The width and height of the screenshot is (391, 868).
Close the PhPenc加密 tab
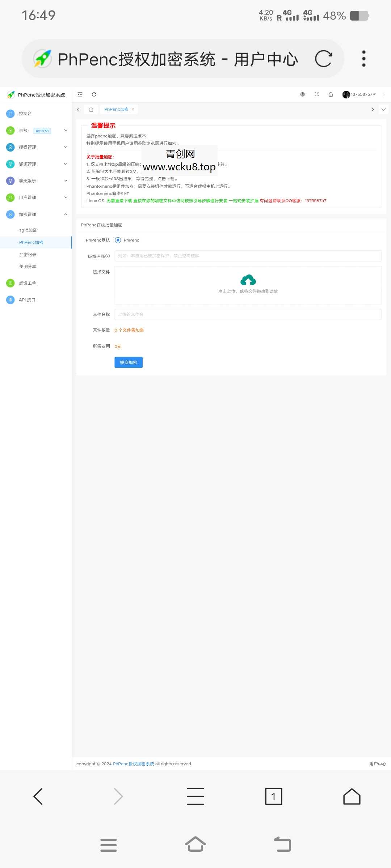[x=133, y=109]
